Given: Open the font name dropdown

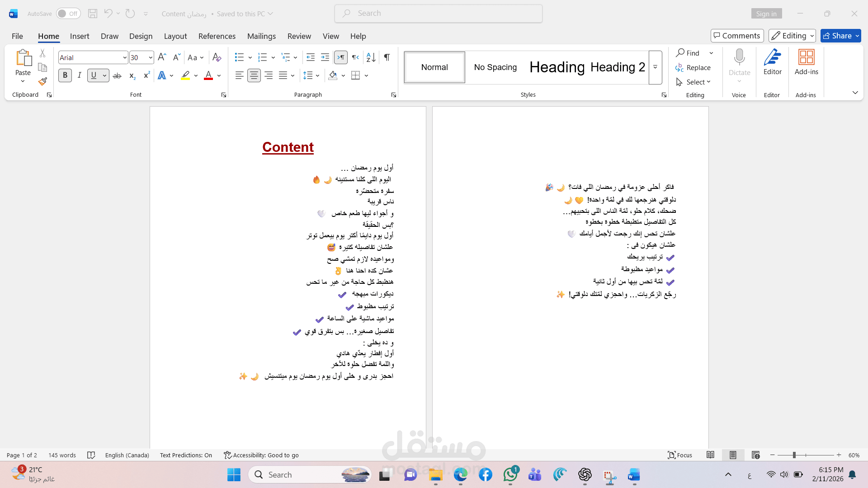Looking at the screenshot, I should (125, 57).
